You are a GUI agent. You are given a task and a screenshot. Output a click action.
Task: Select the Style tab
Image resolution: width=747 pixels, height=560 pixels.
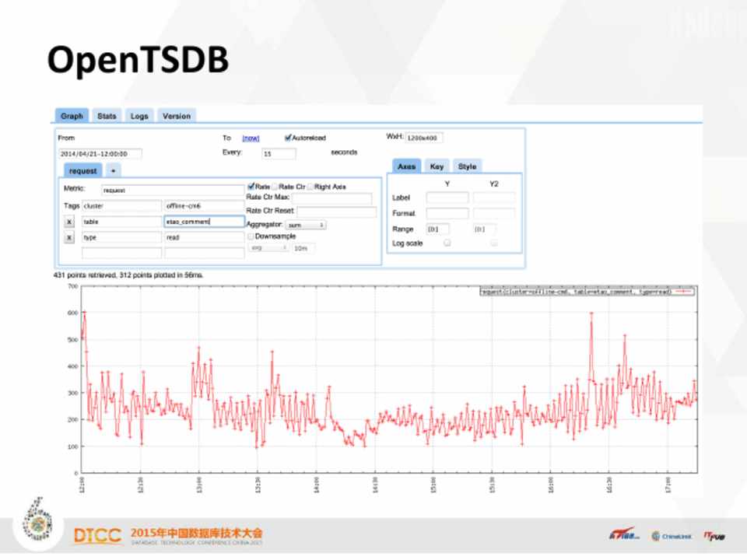click(x=467, y=166)
